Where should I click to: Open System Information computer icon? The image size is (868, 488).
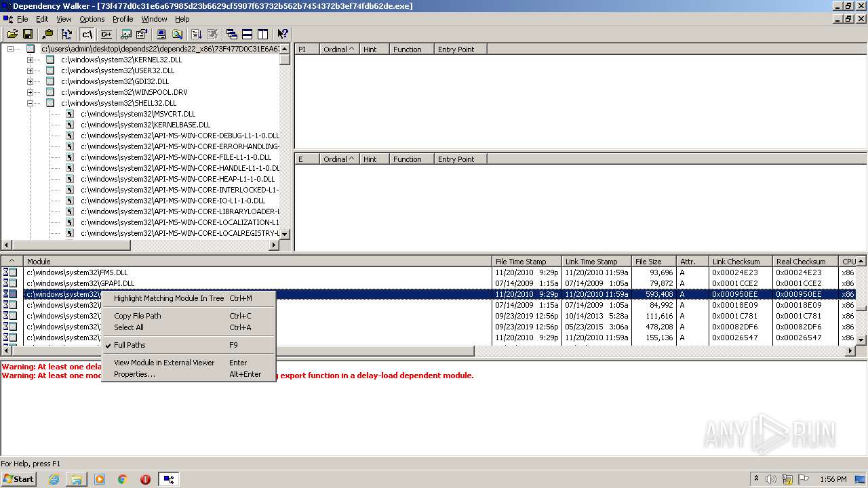[x=162, y=34]
